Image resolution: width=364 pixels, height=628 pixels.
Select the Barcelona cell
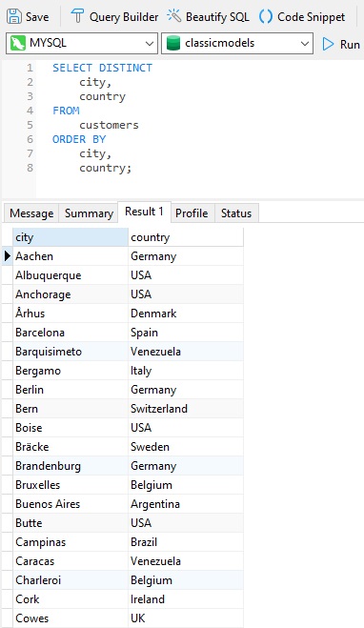(x=71, y=333)
